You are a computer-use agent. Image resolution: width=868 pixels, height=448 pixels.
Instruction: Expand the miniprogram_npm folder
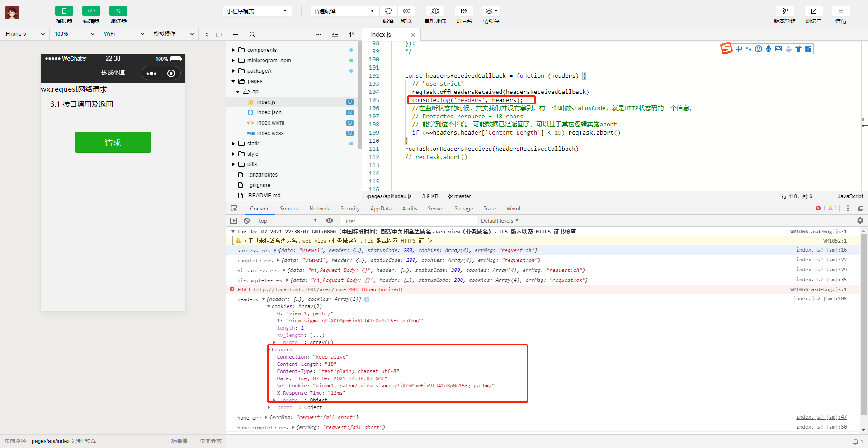233,61
